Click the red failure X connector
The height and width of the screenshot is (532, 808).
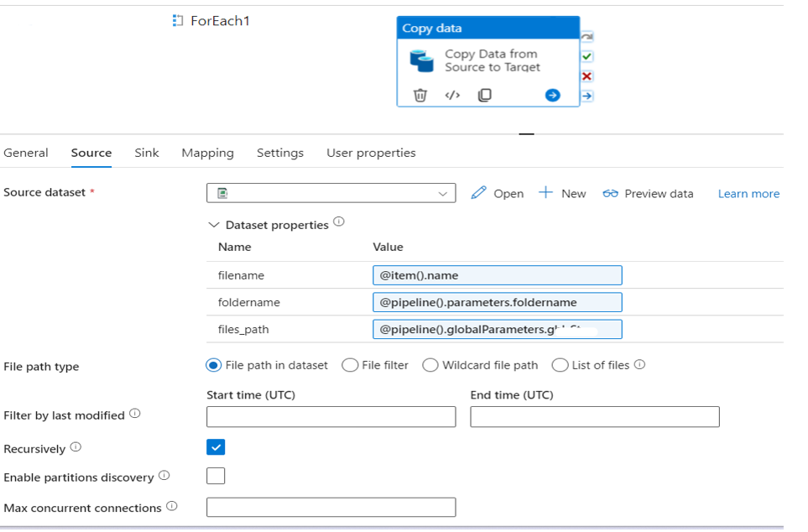pos(587,76)
